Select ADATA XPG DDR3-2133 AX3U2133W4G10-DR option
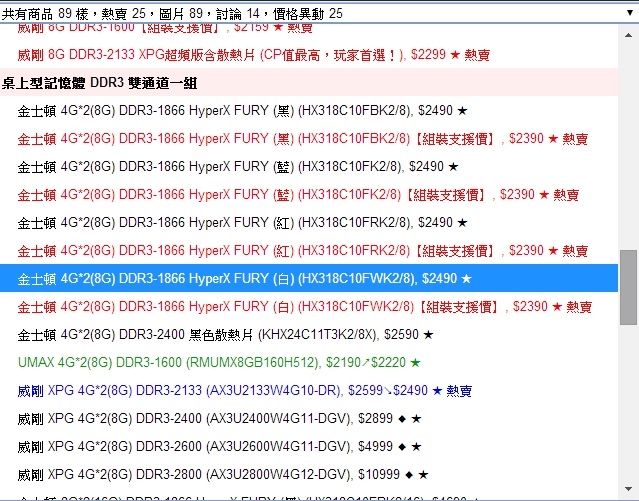 [x=309, y=391]
